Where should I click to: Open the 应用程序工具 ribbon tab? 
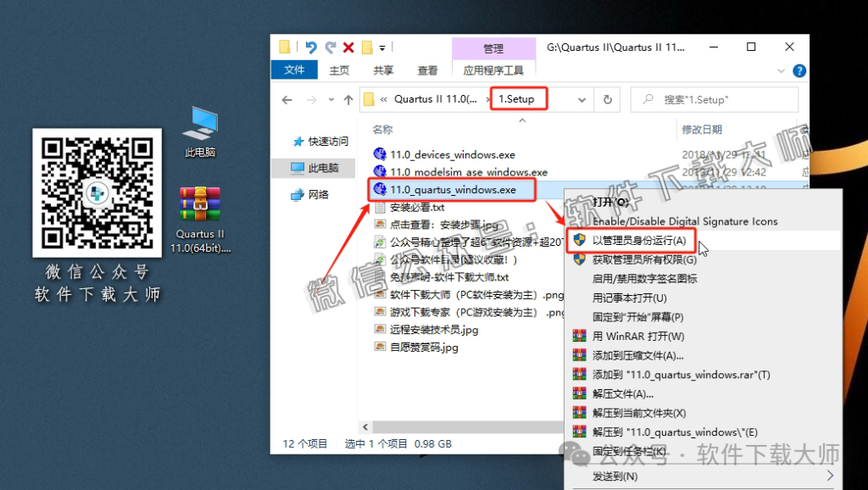click(492, 70)
